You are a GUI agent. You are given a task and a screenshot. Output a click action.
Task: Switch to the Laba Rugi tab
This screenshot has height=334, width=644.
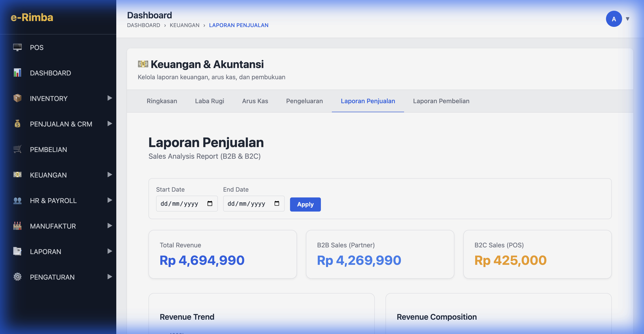tap(210, 101)
